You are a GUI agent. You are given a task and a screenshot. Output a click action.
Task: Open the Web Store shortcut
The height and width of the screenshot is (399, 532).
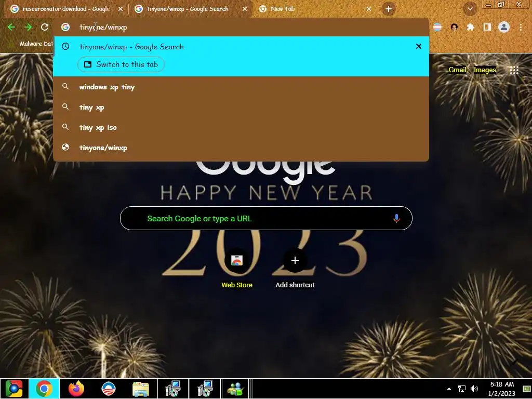pyautogui.click(x=237, y=261)
